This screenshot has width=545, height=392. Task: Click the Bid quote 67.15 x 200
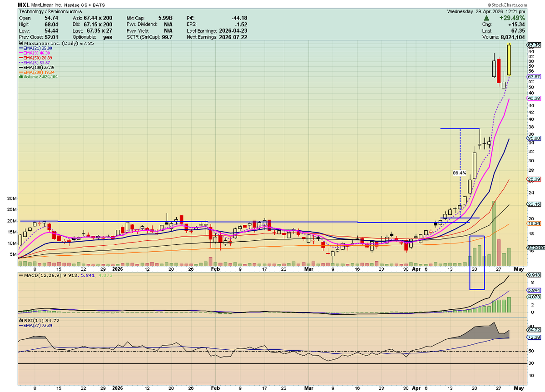(x=97, y=24)
